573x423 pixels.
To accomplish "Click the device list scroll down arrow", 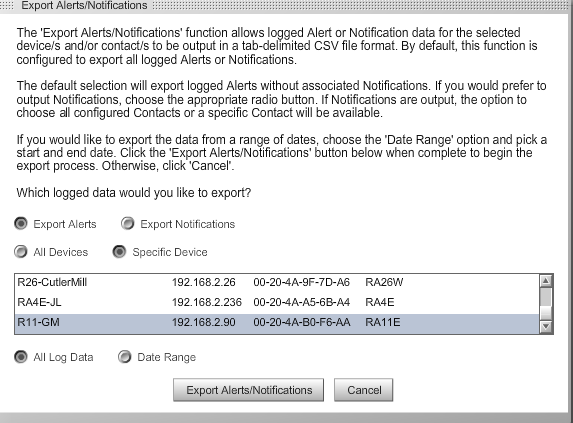I will pos(546,326).
